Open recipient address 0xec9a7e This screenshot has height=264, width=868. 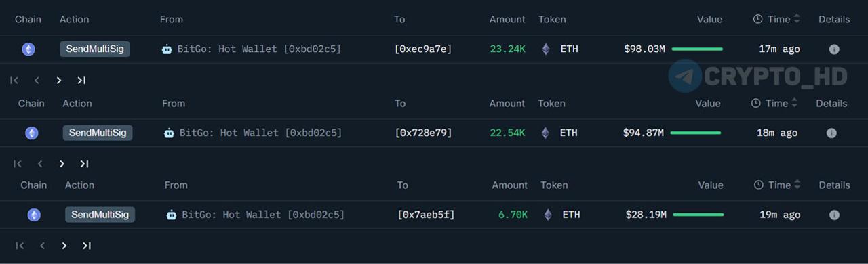pos(423,49)
